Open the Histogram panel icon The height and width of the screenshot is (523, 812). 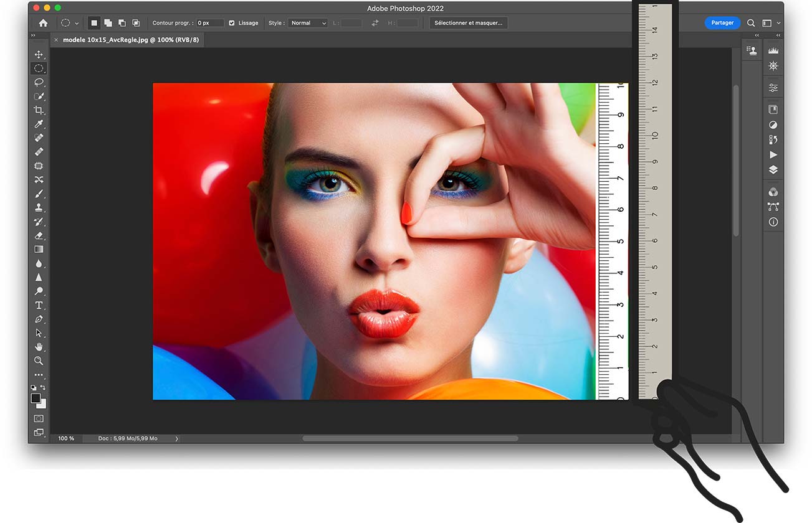click(773, 50)
